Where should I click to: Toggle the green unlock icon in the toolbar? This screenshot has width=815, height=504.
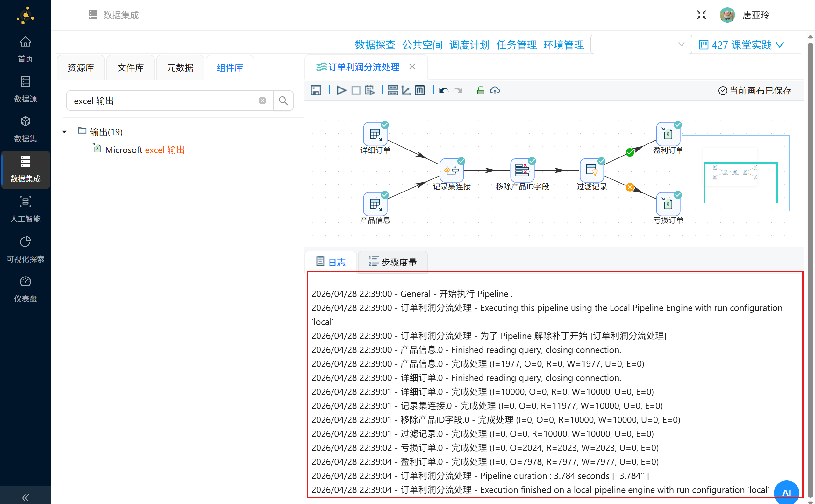(481, 90)
